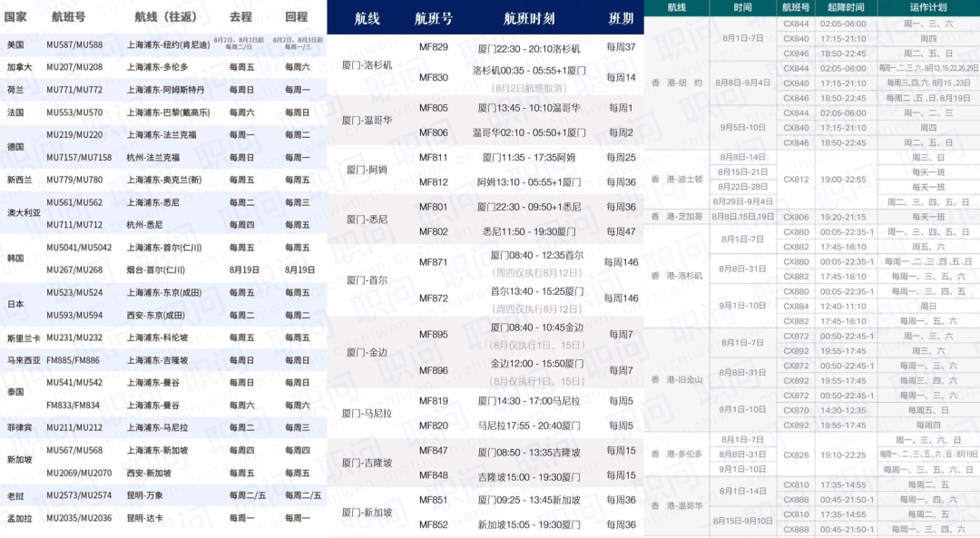Select flight cell MU2573/MU2574
The height and width of the screenshot is (538, 980).
[79, 495]
